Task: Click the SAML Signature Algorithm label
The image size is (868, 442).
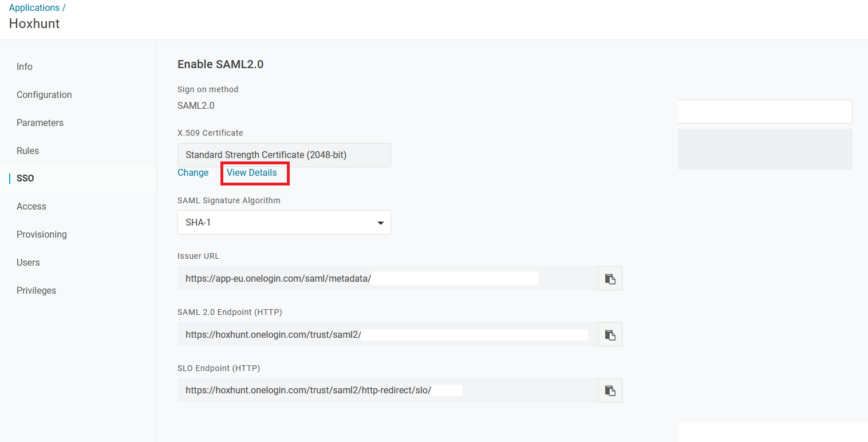Action: [229, 200]
